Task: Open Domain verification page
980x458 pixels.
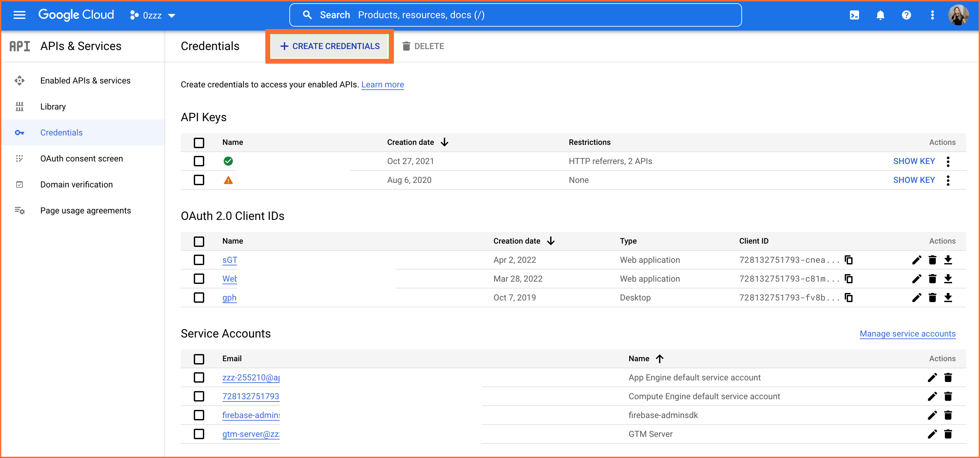Action: pyautogui.click(x=83, y=184)
